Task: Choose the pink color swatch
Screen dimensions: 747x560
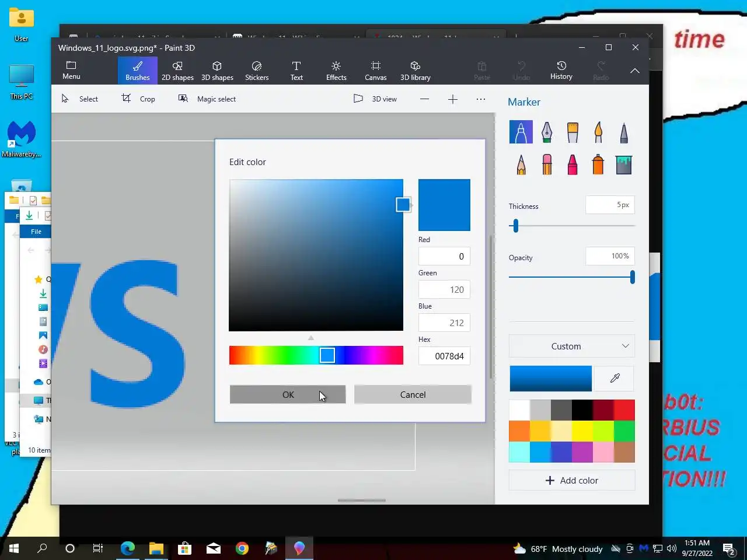Action: (603, 452)
